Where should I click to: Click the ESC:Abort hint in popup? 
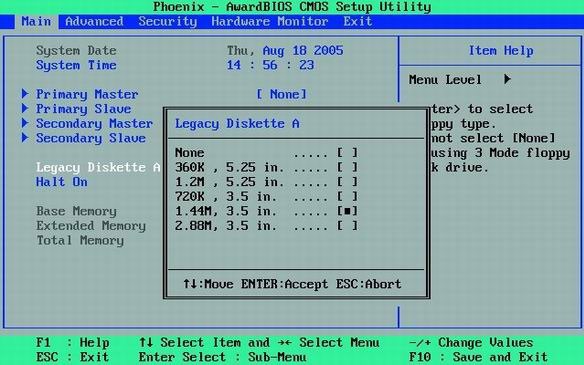click(368, 284)
